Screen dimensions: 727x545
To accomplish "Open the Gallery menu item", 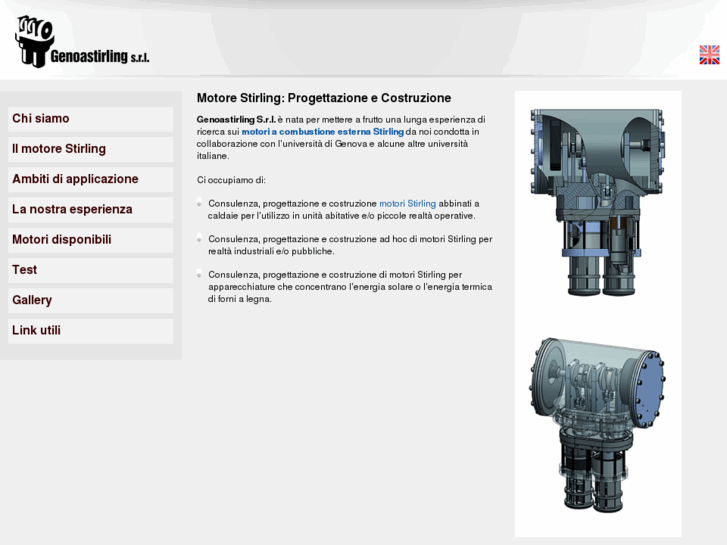I will (90, 300).
